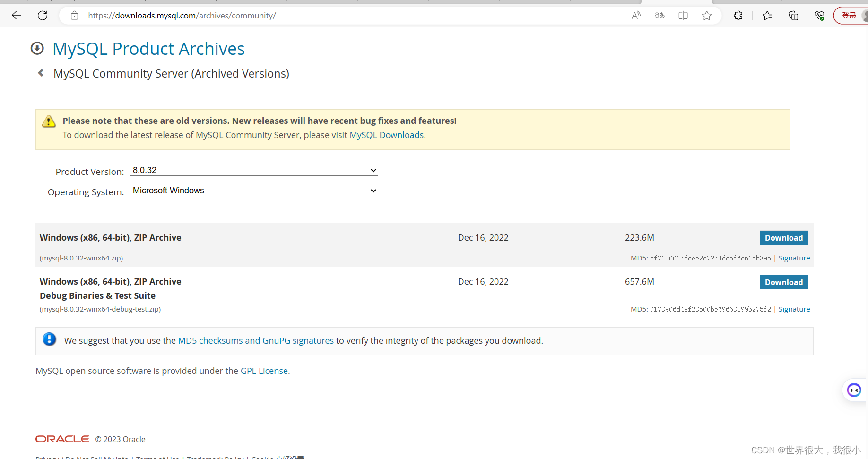This screenshot has height=459, width=868.
Task: Open the Translate page icon
Action: point(659,15)
